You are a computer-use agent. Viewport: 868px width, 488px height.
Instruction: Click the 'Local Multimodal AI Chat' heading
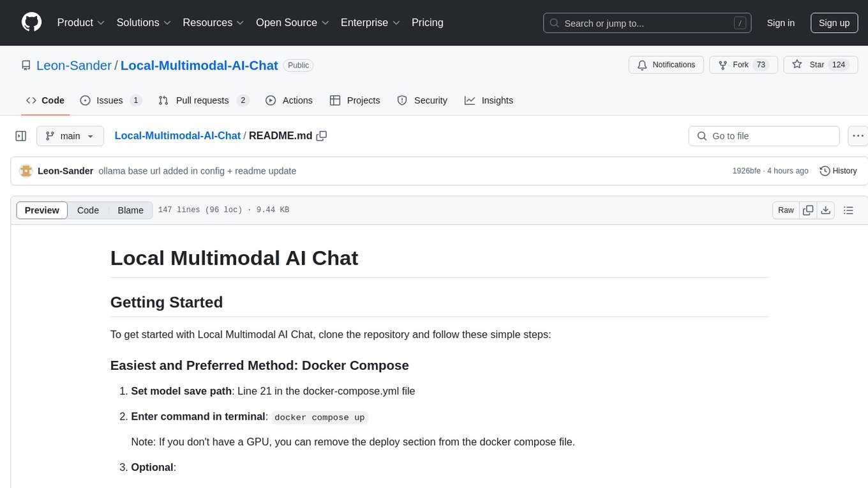[234, 258]
